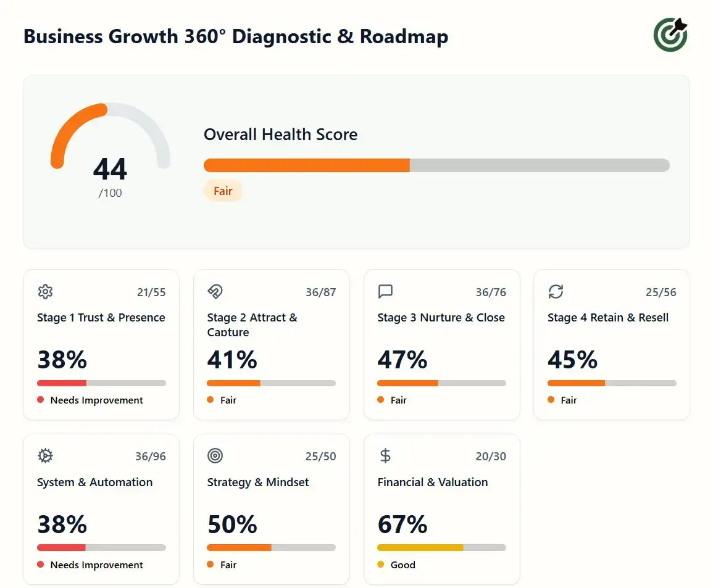Click the dartboard logo in the top right corner

670,35
